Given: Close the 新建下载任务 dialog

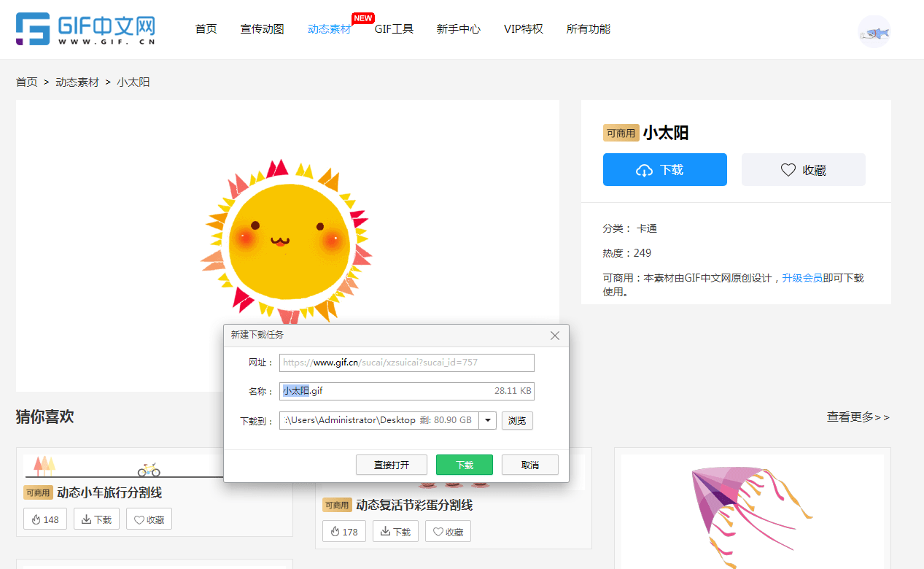Looking at the screenshot, I should point(555,336).
